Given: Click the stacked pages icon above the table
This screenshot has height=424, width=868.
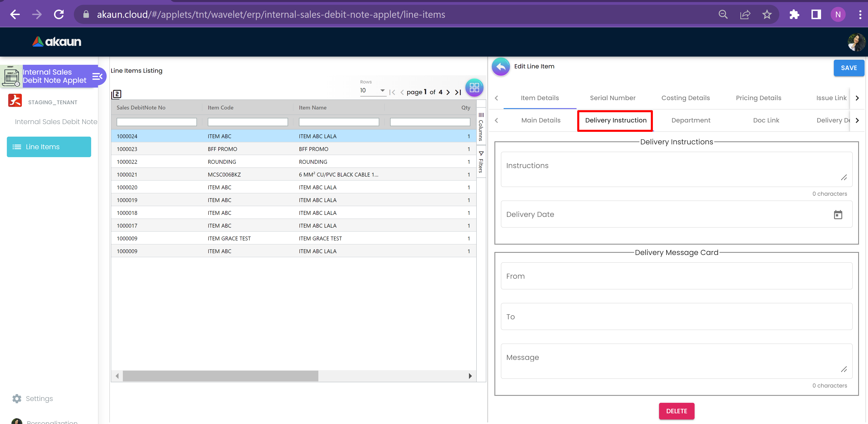Looking at the screenshot, I should 116,94.
